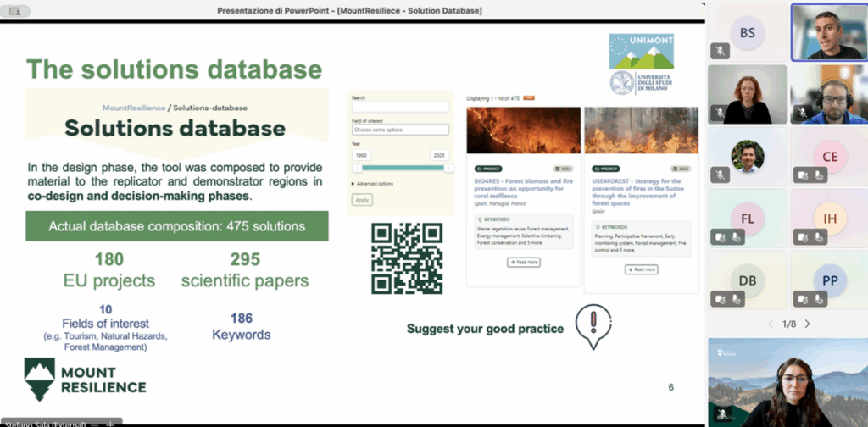Open the Field of interest dropdown
868x427 pixels.
pyautogui.click(x=400, y=130)
